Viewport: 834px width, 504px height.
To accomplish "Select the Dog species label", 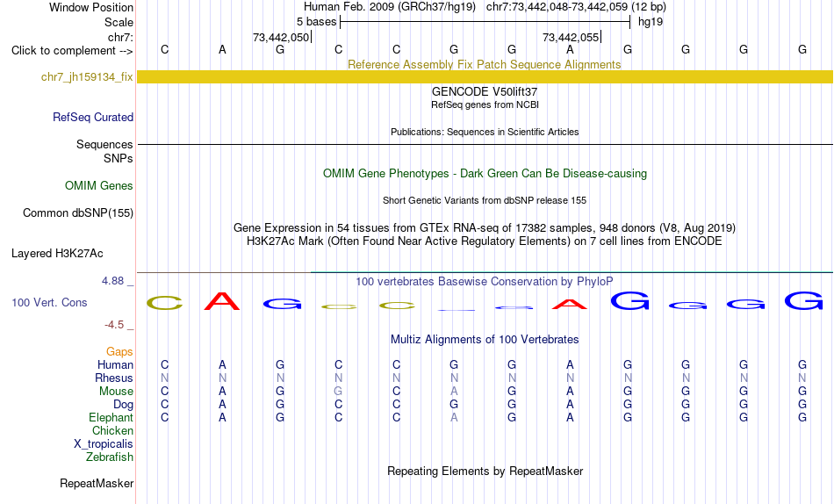I will pyautogui.click(x=124, y=405).
